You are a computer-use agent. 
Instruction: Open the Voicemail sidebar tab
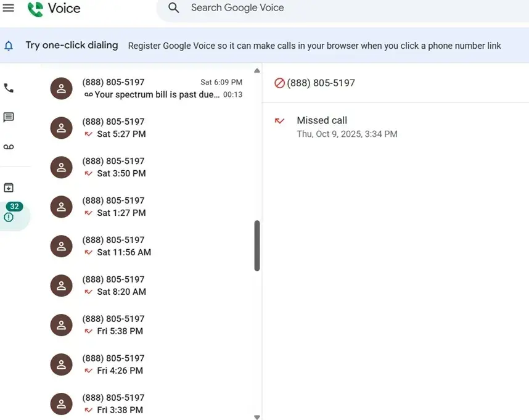[9, 147]
